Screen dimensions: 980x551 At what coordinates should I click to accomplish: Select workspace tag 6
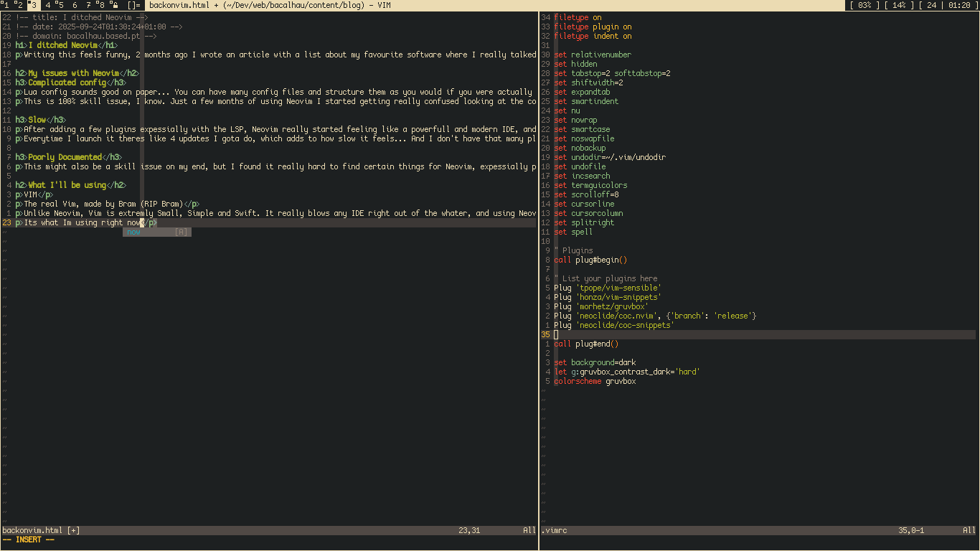coord(75,5)
